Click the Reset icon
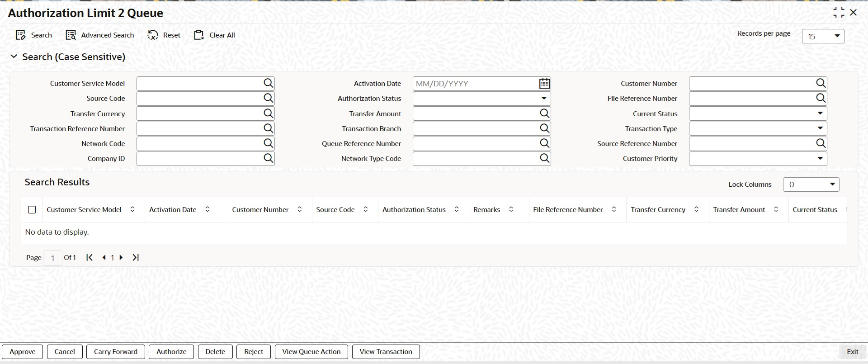 tap(153, 35)
